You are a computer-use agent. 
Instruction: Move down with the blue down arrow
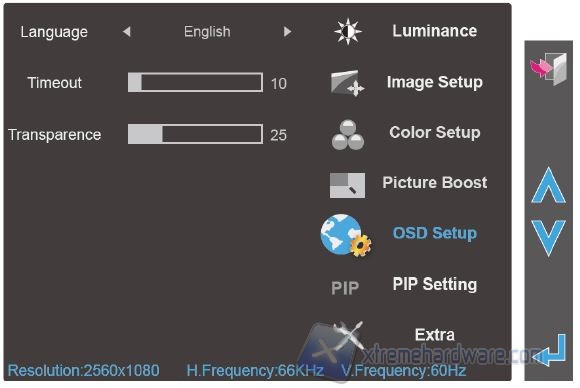548,238
